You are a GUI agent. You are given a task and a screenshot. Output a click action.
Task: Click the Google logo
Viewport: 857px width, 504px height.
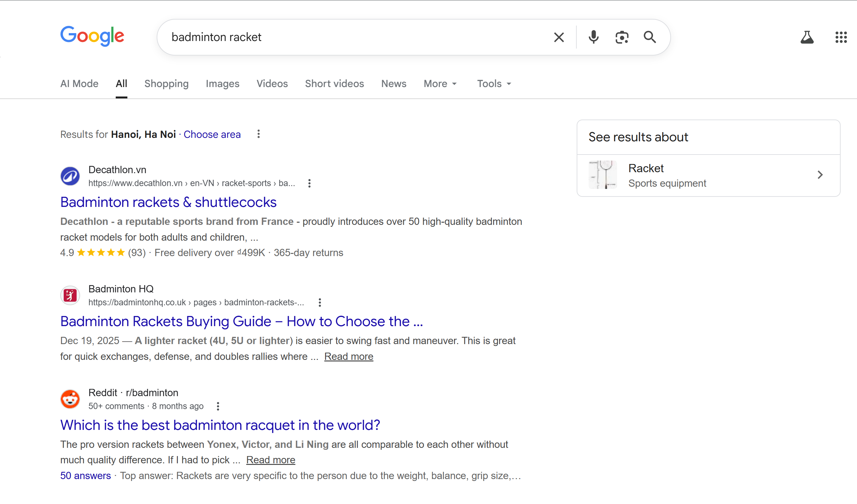pyautogui.click(x=92, y=36)
